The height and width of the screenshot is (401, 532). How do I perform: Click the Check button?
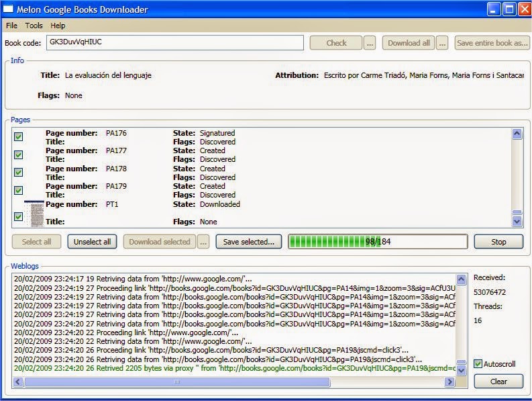coord(336,43)
